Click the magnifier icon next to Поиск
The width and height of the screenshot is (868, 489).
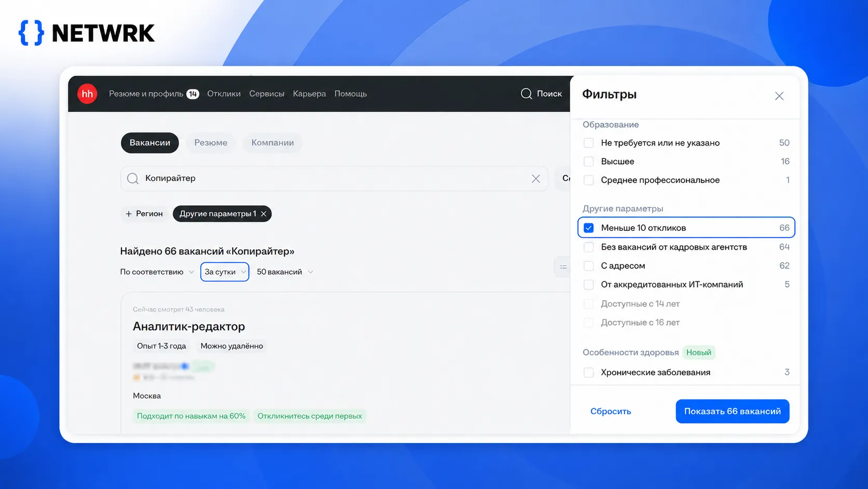[526, 94]
